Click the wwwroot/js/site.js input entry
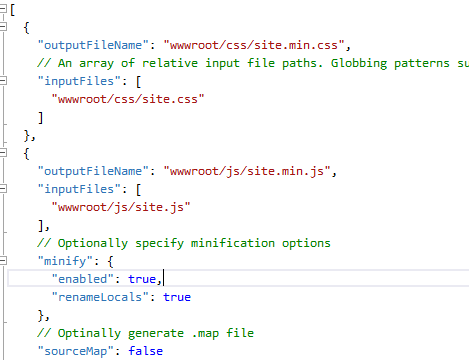469x360 pixels. click(x=121, y=207)
